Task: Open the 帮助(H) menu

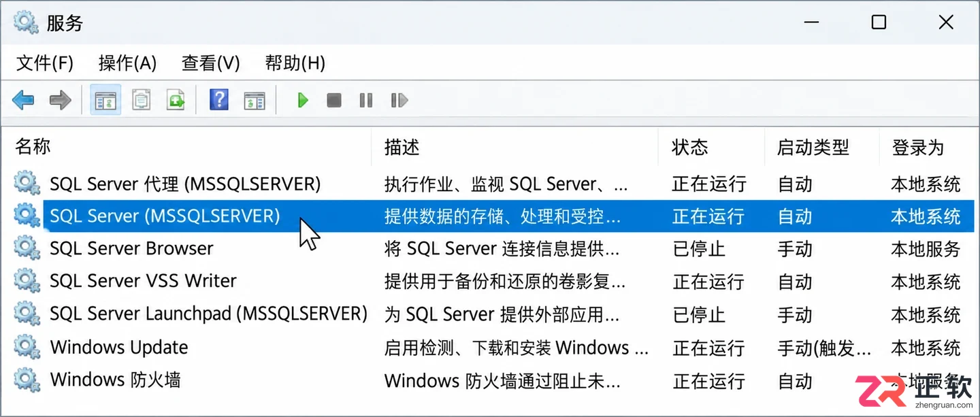Action: click(x=295, y=63)
